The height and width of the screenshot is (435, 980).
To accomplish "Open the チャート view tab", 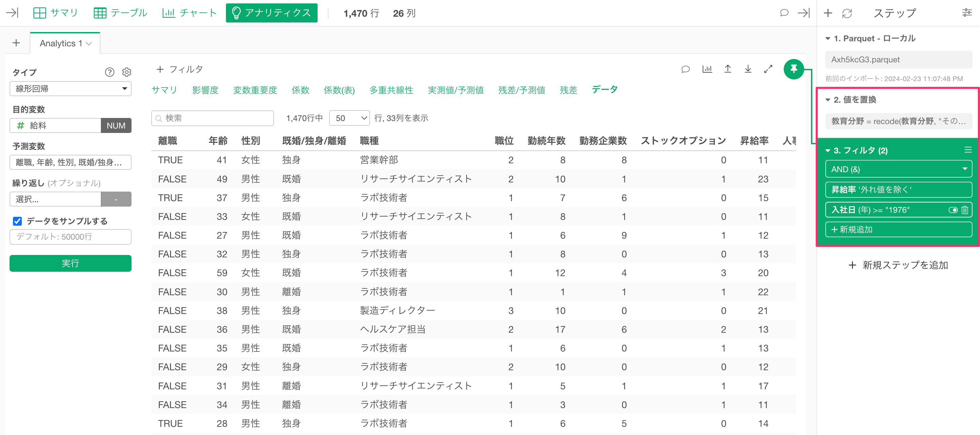I will click(189, 13).
